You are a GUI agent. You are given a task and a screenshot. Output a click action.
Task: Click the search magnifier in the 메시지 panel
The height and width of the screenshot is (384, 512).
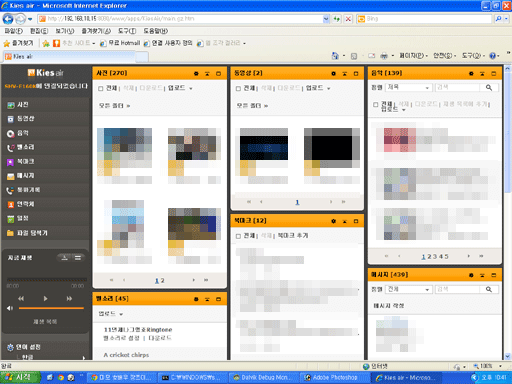[489, 289]
